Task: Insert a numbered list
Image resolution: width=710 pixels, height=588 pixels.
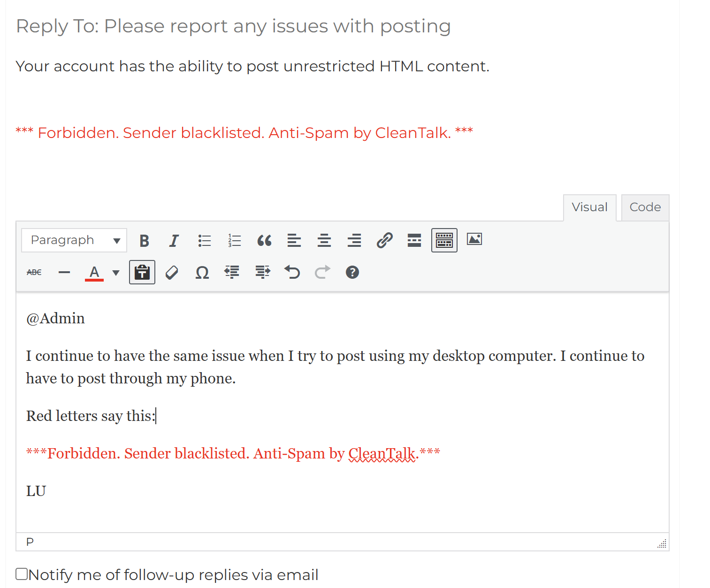Action: 234,241
